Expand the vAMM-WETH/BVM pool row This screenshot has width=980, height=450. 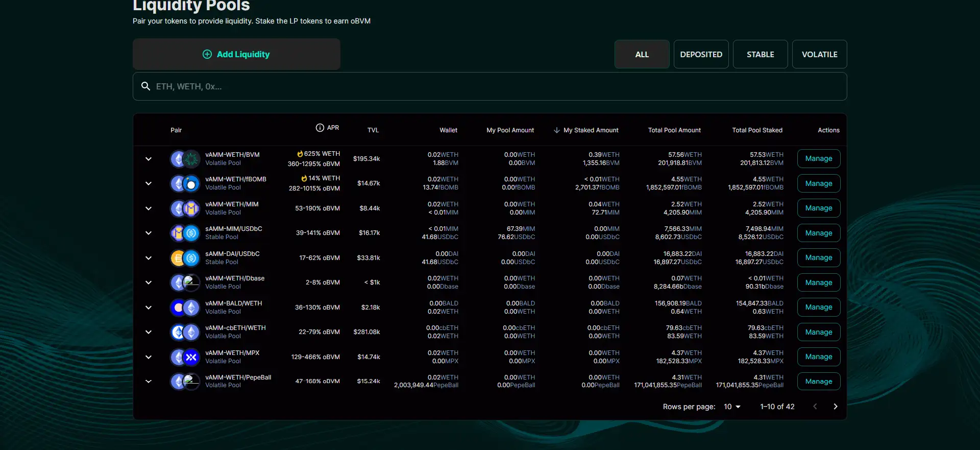(149, 159)
